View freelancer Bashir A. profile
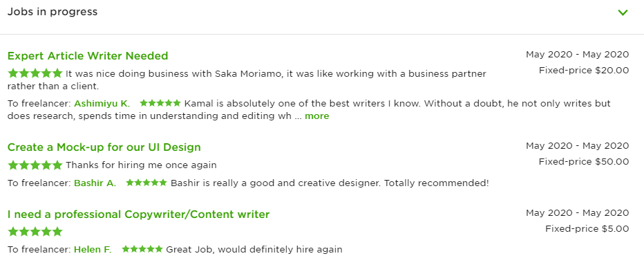Viewport: 644px width, 265px height. (95, 183)
